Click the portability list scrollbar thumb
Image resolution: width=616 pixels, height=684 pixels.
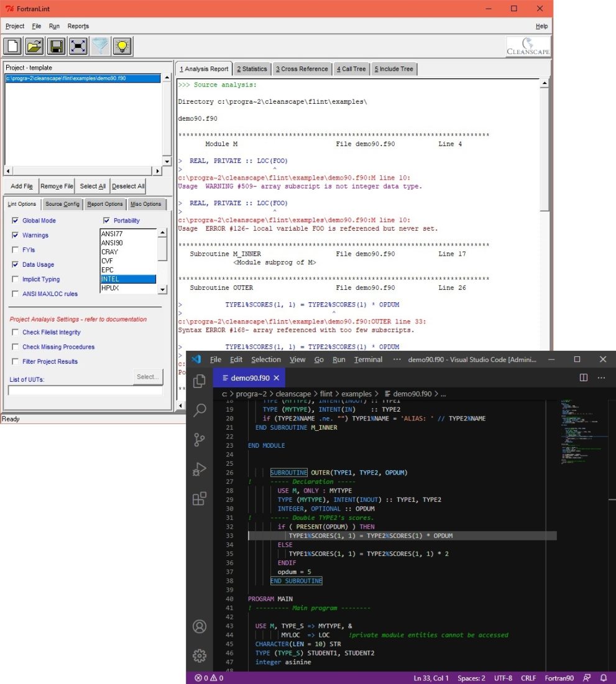point(162,249)
